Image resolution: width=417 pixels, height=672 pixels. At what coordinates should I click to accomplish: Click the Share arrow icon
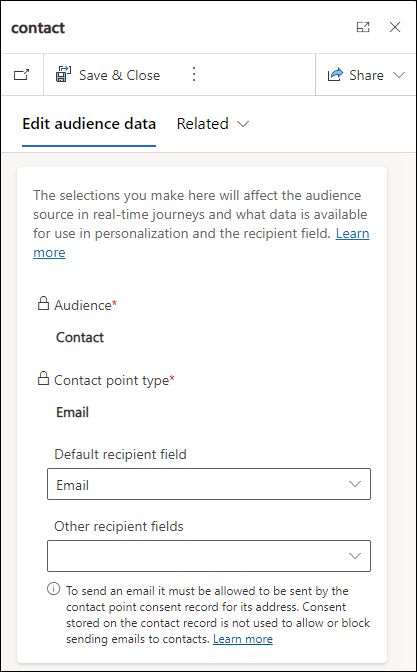(x=336, y=75)
